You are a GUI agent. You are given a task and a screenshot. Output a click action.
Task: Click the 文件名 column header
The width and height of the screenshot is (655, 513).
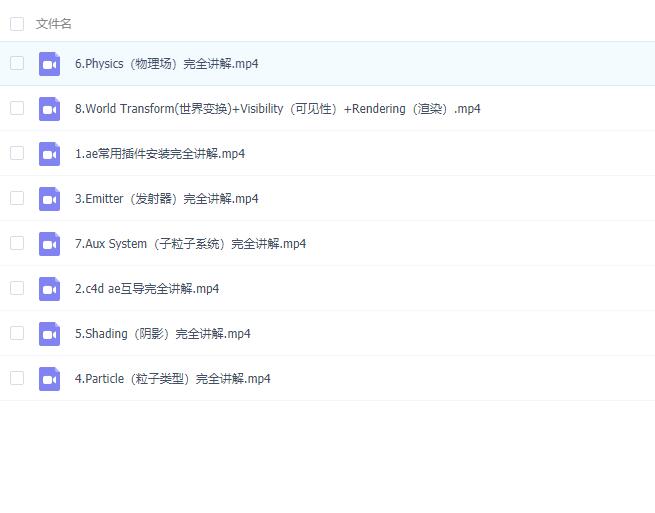pos(54,24)
